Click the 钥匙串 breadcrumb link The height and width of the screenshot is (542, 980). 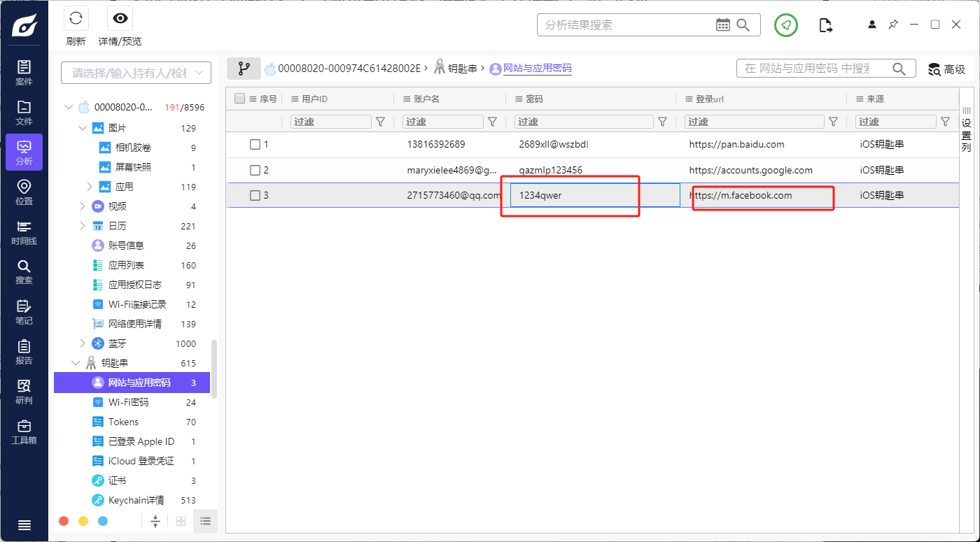coord(462,69)
